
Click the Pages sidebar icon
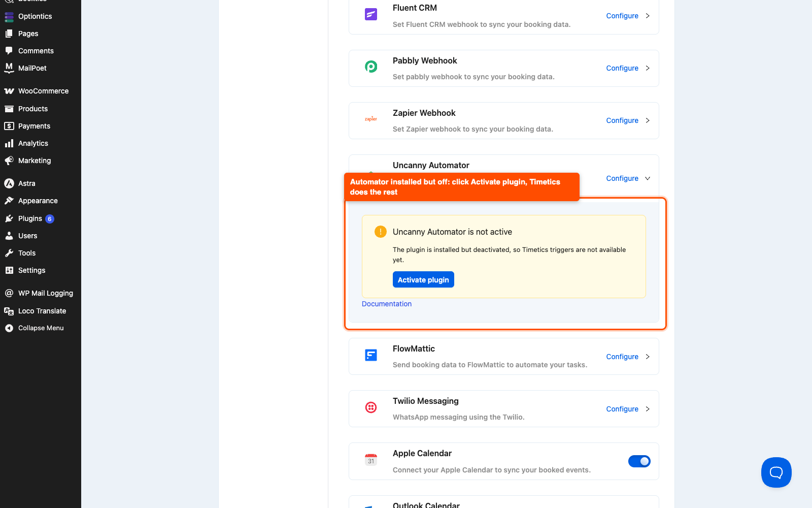click(x=9, y=34)
